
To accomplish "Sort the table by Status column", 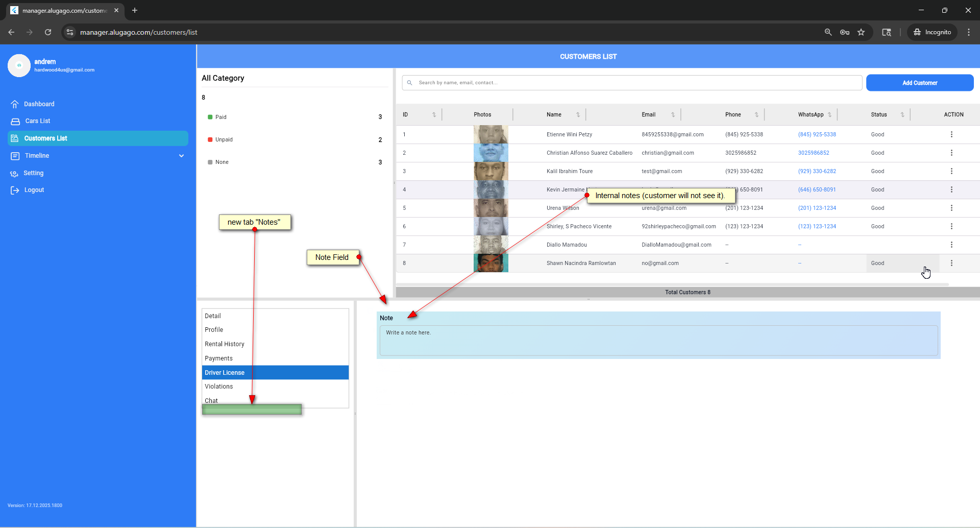I will 902,115.
